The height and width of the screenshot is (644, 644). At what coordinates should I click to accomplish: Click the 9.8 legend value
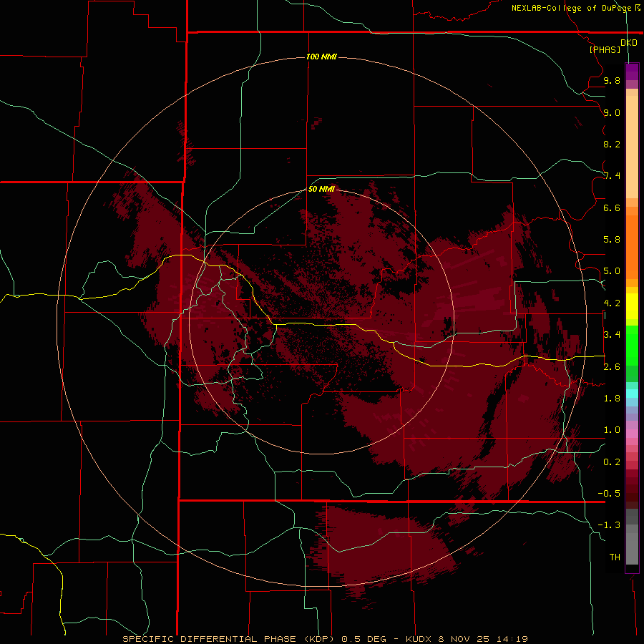[612, 80]
